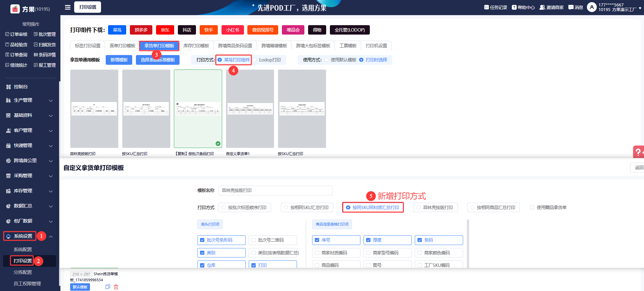Click the 模板名称 input field

pyautogui.click(x=275, y=191)
